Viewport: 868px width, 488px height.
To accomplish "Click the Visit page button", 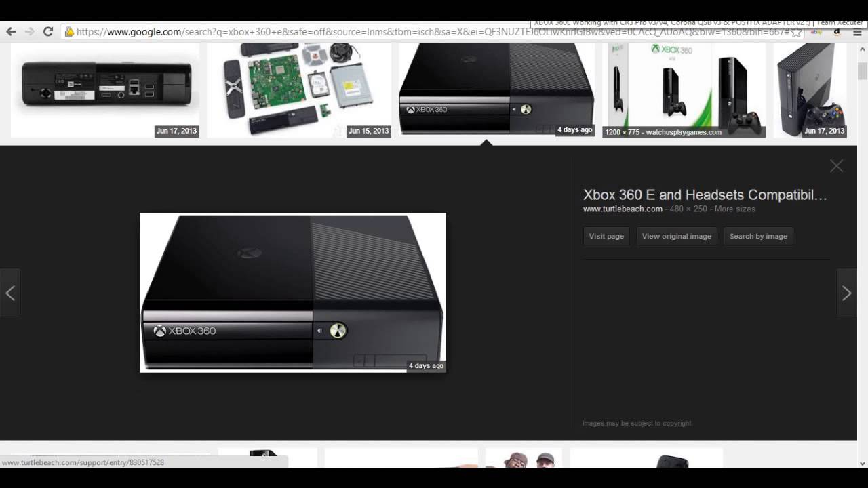I will [606, 236].
